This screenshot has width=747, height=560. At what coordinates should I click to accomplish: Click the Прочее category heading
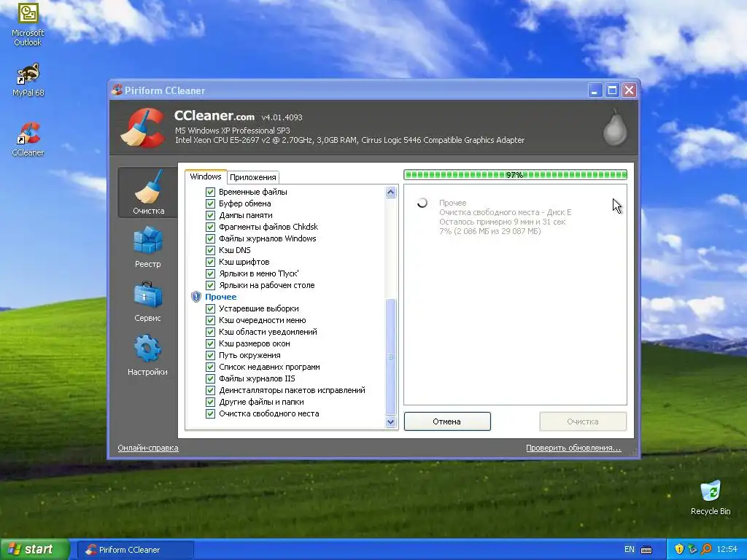[x=220, y=297]
